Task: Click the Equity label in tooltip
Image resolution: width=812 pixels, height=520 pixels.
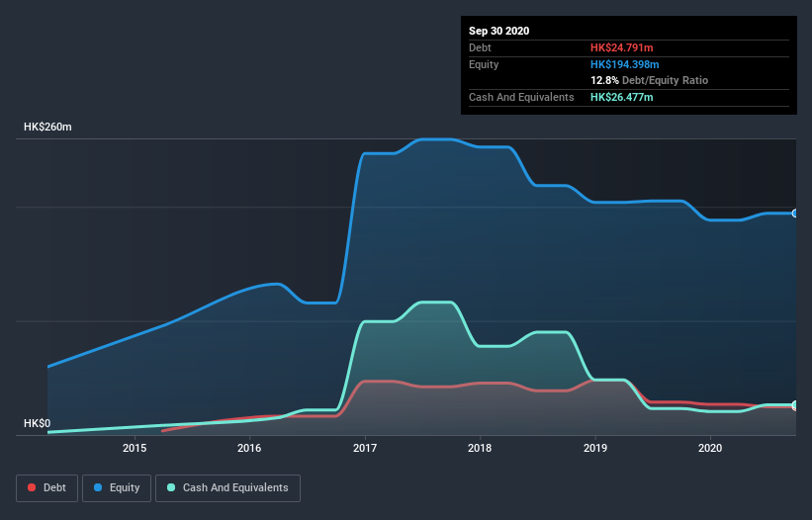Action: pyautogui.click(x=484, y=64)
